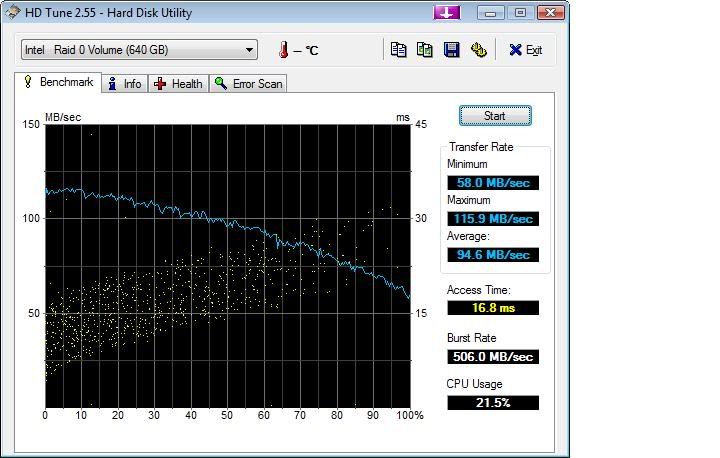Screen dimensions: 720x458
Task: Click the HD Tune app icon in title bar
Action: tap(12, 12)
